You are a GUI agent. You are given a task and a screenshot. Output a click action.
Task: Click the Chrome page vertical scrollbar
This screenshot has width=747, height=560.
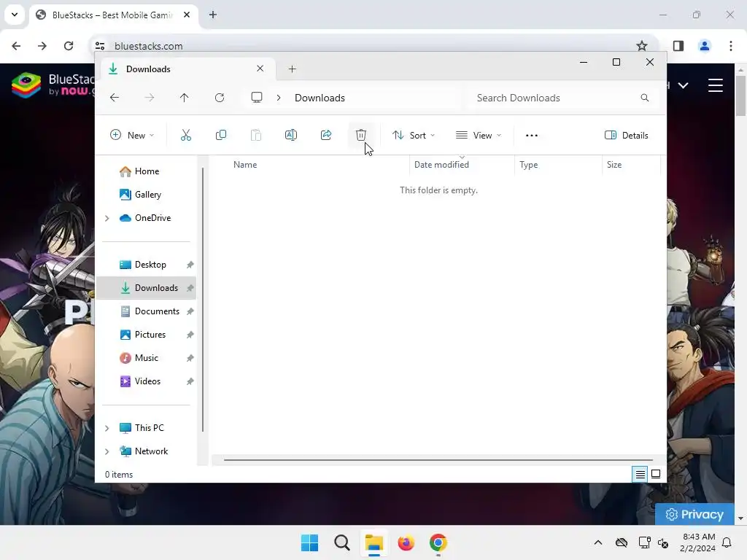pyautogui.click(x=741, y=94)
